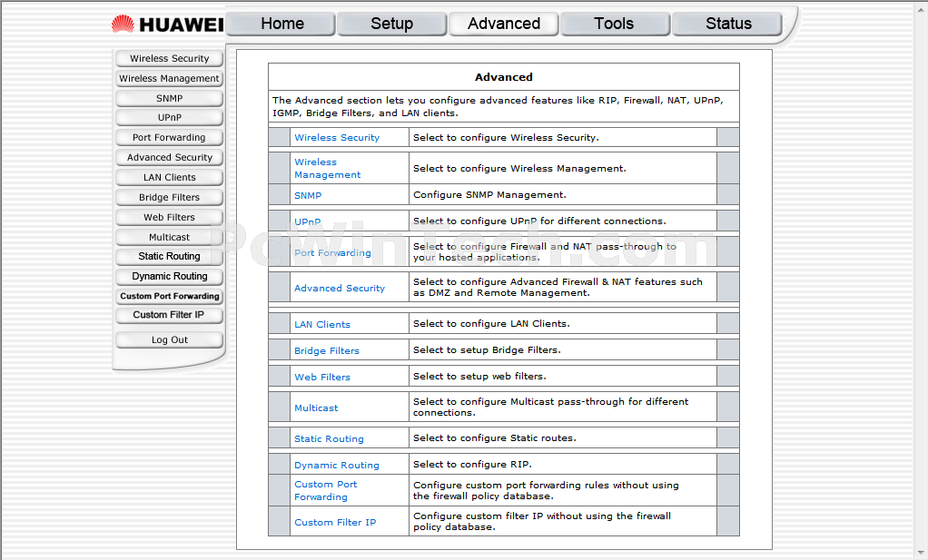Open Advanced Security sidebar button
The width and height of the screenshot is (928, 560).
point(169,157)
